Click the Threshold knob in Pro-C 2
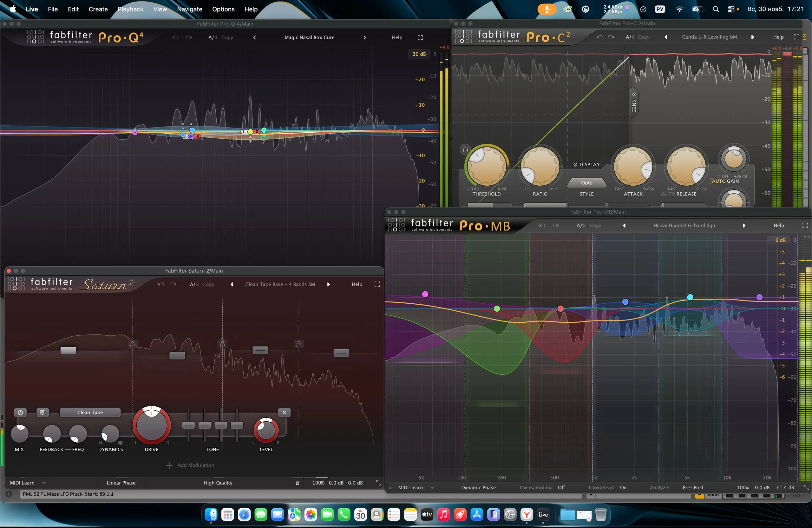This screenshot has height=528, width=812. pos(487,166)
